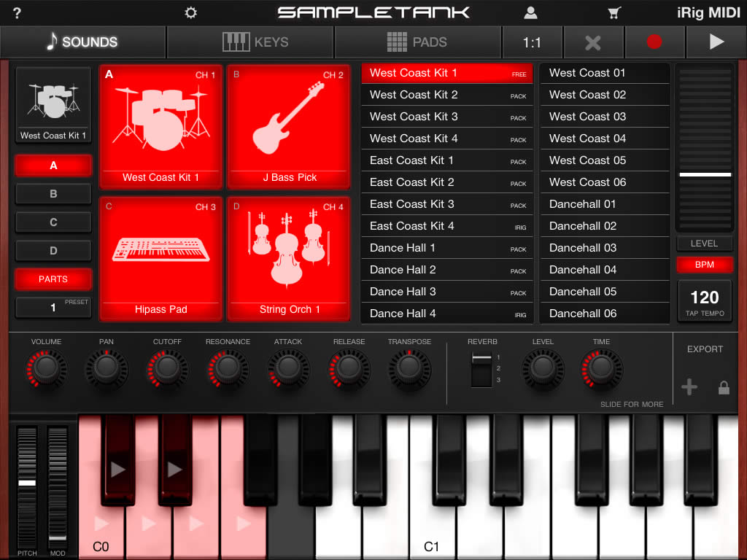Switch to the Sounds tab
Viewport: 747px width, 560px height.
(x=83, y=42)
